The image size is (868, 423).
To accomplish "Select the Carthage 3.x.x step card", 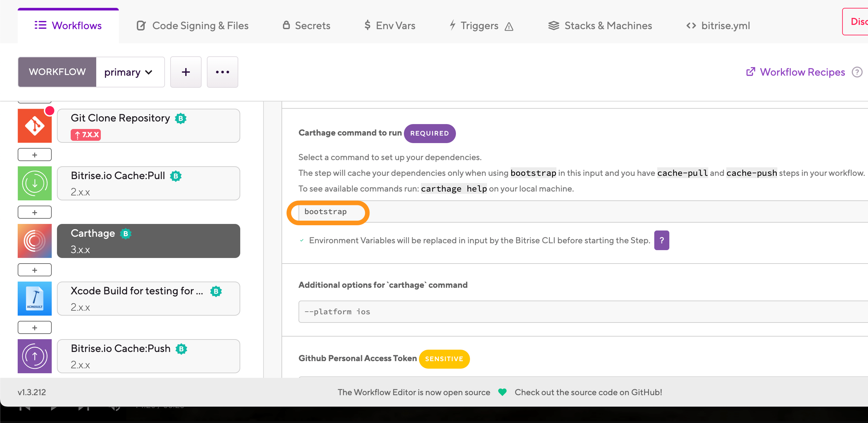I will pos(148,241).
